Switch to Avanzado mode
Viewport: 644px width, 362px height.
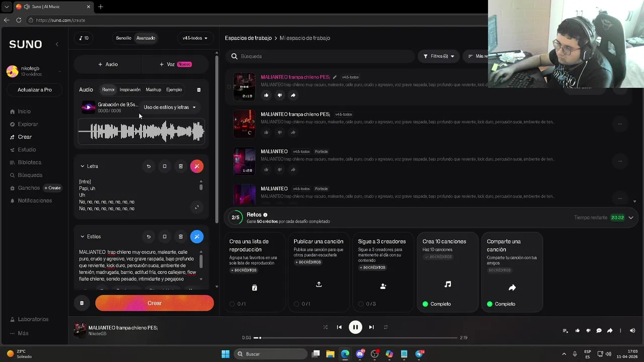point(145,38)
